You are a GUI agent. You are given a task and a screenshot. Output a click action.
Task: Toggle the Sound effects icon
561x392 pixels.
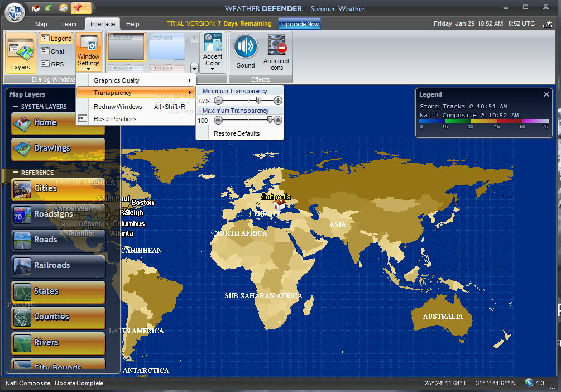point(246,51)
